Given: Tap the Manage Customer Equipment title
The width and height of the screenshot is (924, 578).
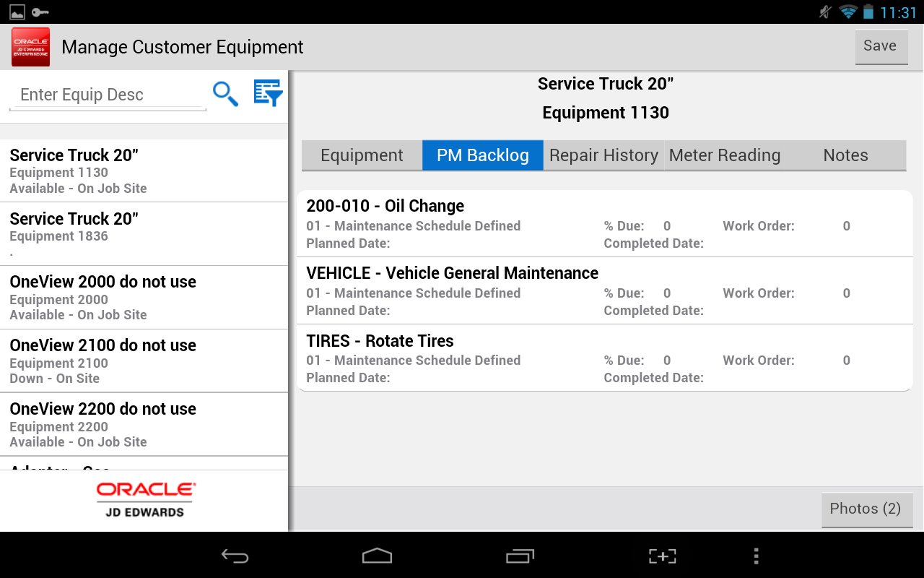Looking at the screenshot, I should pyautogui.click(x=183, y=47).
